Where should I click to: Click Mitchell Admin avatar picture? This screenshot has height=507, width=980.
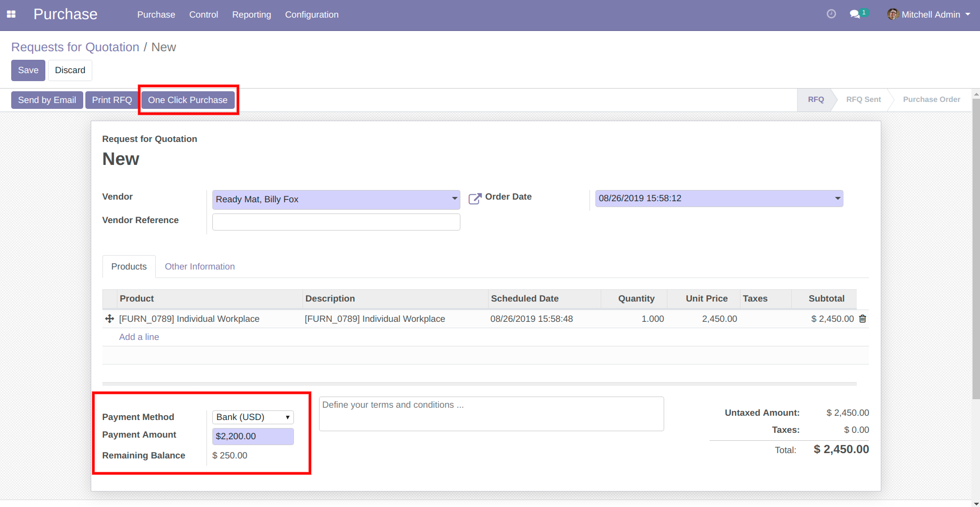pos(893,14)
